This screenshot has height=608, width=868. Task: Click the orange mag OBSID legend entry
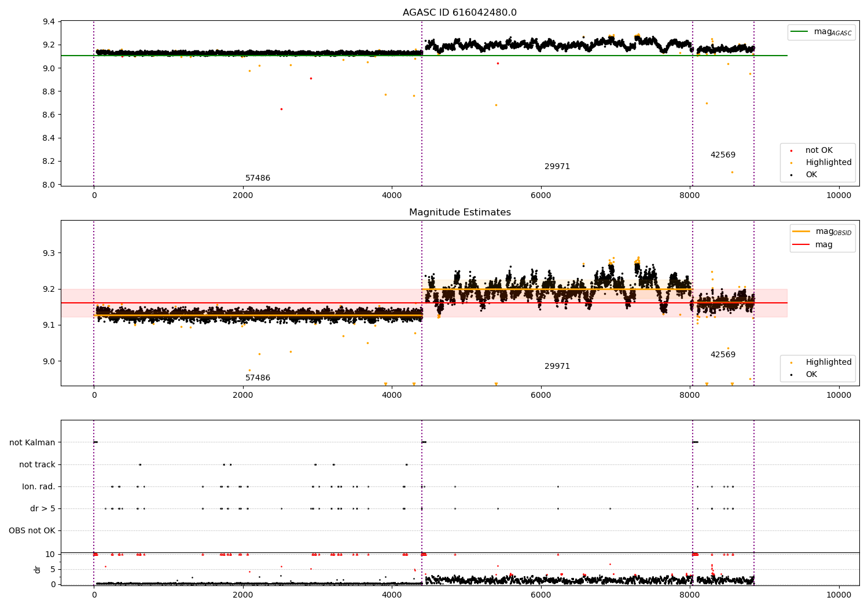click(x=822, y=232)
